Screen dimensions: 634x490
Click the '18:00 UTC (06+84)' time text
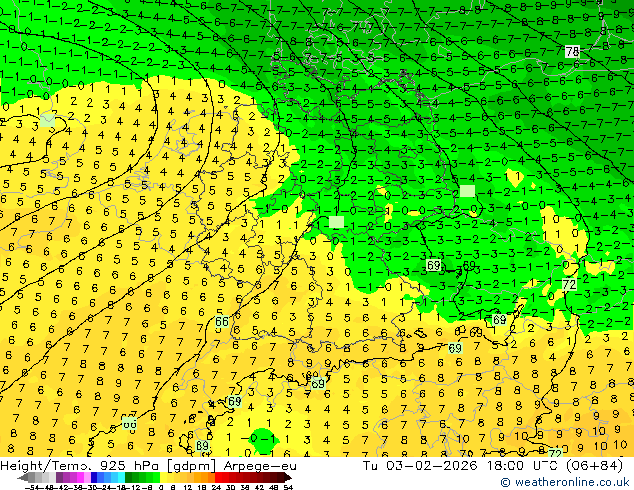coord(555,466)
